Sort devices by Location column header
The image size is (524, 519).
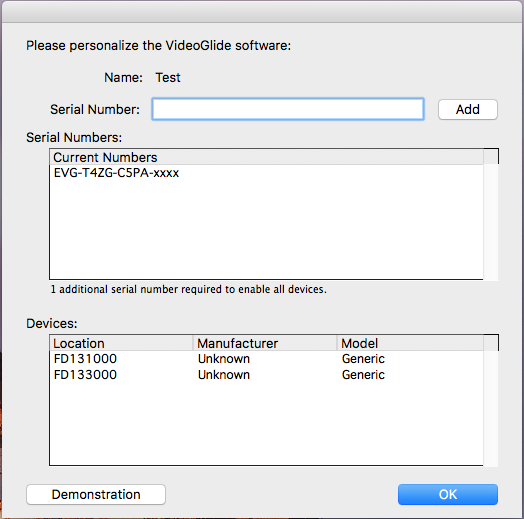pyautogui.click(x=121, y=343)
